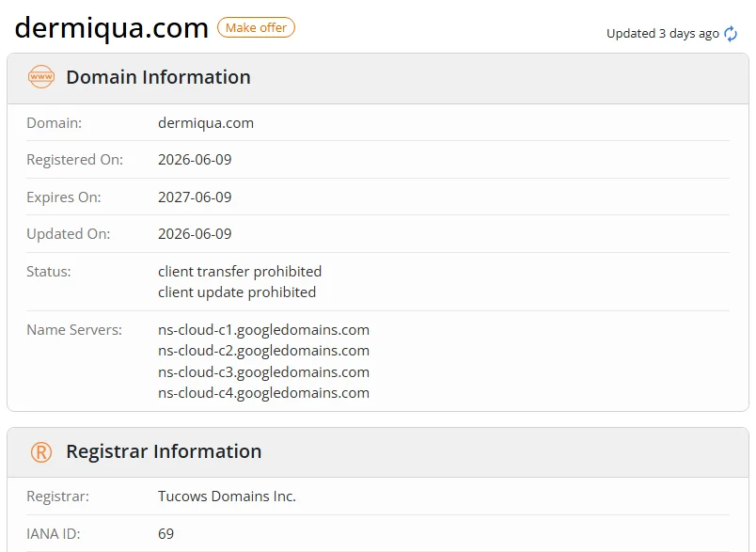
Task: Click the refresh icon beside Updated 3 days ago
Action: click(731, 34)
